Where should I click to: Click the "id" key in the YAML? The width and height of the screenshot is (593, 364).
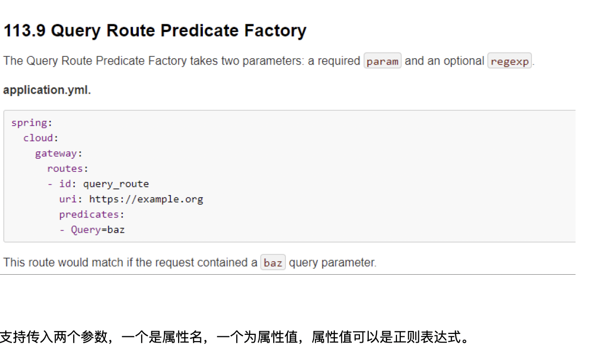(65, 184)
